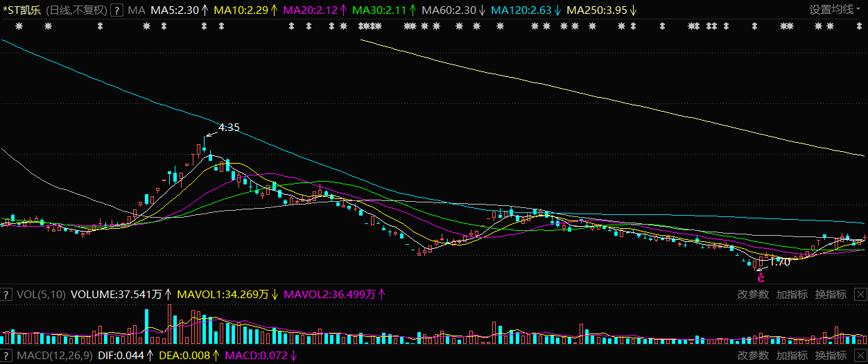Click the 4.35 high price label

(229, 128)
